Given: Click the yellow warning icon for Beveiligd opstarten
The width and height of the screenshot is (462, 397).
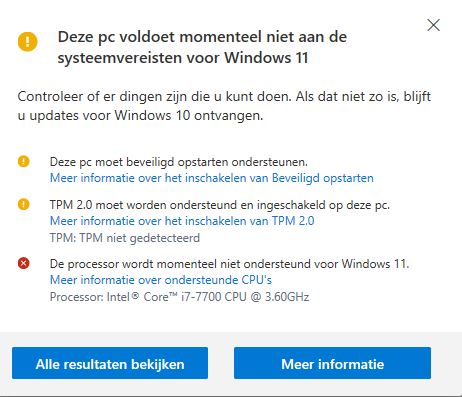Looking at the screenshot, I should [x=24, y=161].
